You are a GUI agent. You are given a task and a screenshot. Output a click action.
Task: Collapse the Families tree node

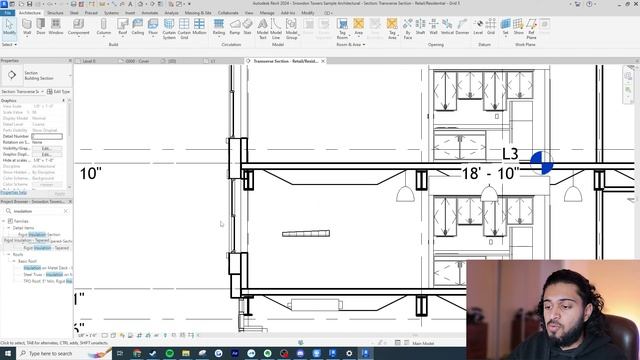pyautogui.click(x=4, y=221)
